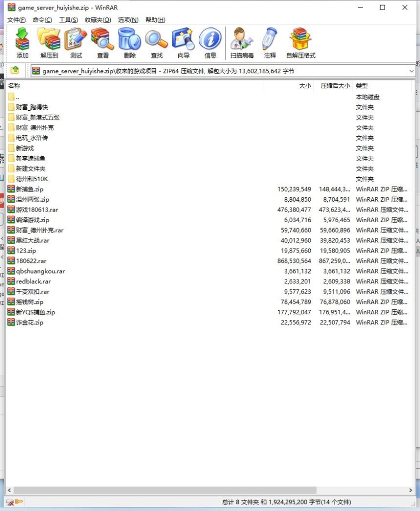Image resolution: width=420 pixels, height=511 pixels.
Task: Expand the archive path dropdown arrow
Action: 412,71
